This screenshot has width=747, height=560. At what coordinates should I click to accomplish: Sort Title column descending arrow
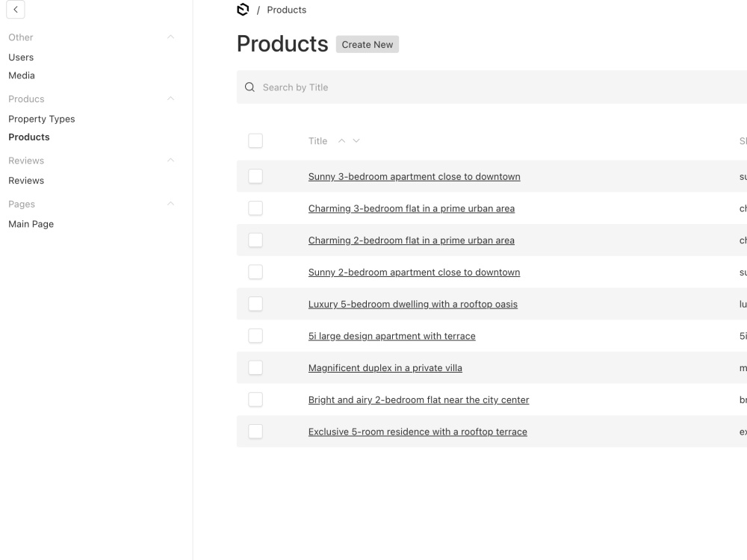[356, 141]
